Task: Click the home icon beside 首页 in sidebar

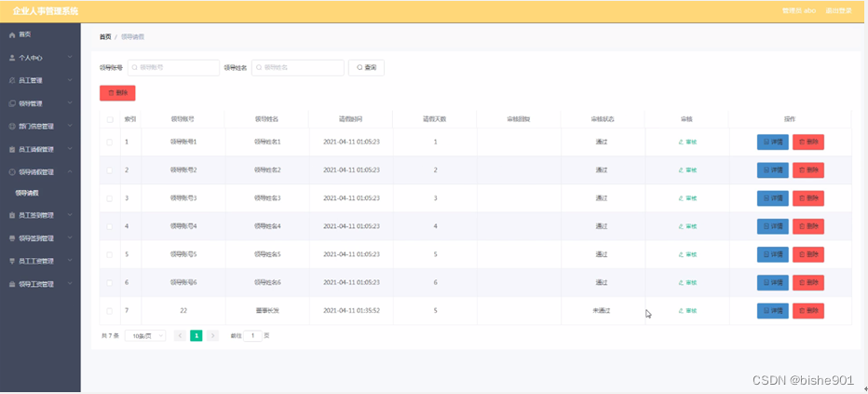Action: click(12, 34)
